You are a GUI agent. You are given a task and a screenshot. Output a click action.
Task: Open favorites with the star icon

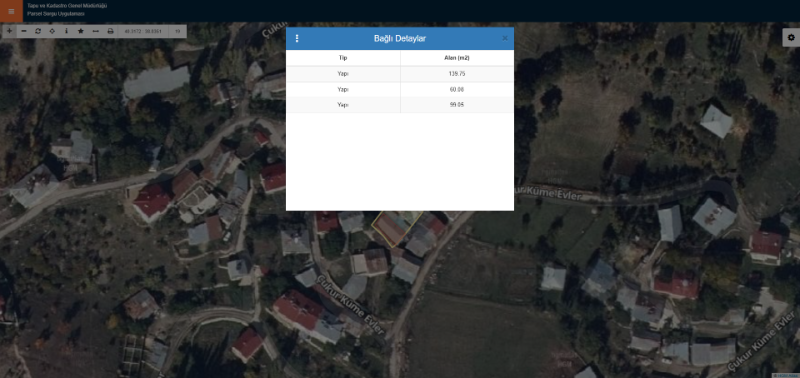point(81,31)
